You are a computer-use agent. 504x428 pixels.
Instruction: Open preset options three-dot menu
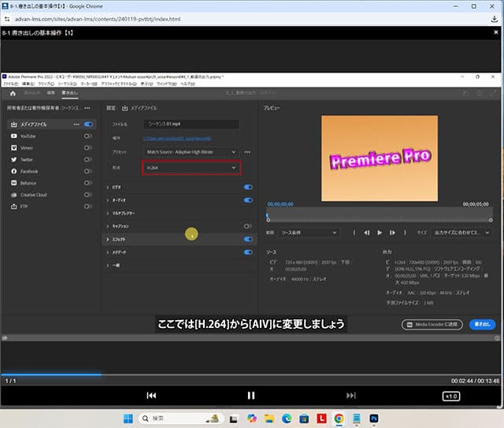pos(247,151)
